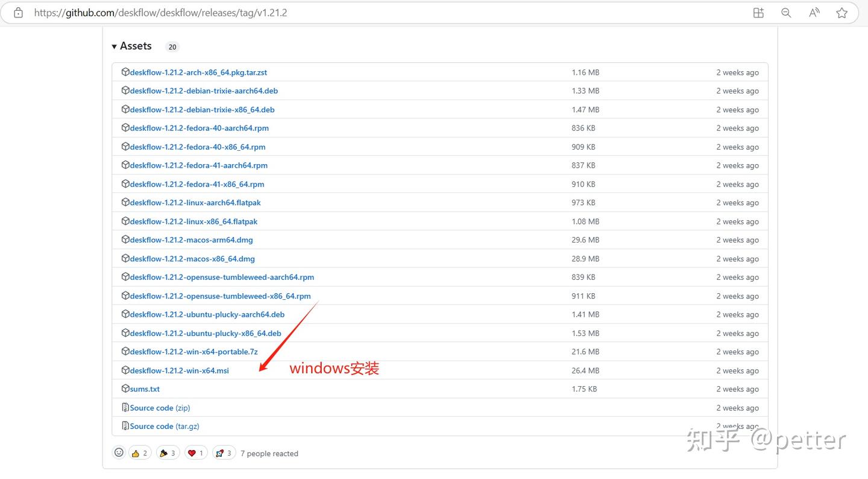Collapse the Assets section

point(131,46)
